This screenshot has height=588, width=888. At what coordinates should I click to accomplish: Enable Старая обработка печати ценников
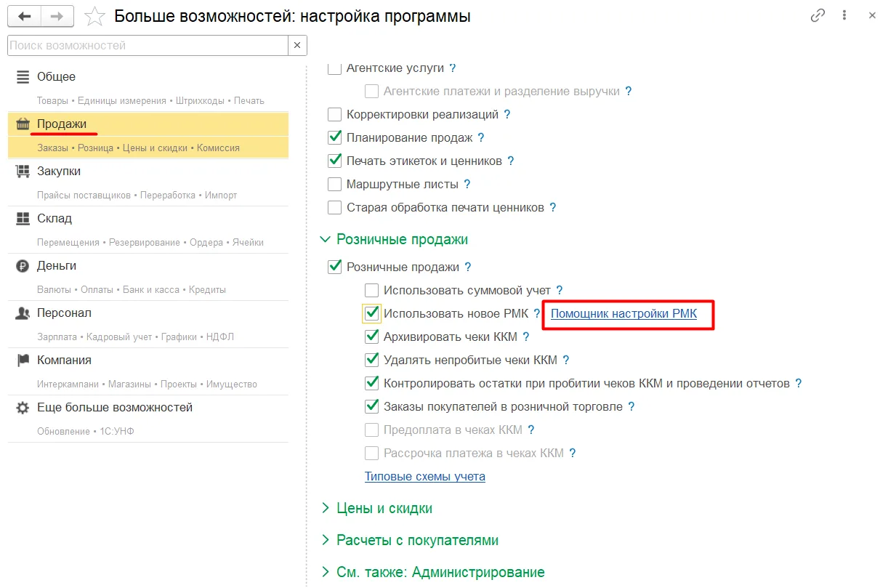tap(335, 207)
